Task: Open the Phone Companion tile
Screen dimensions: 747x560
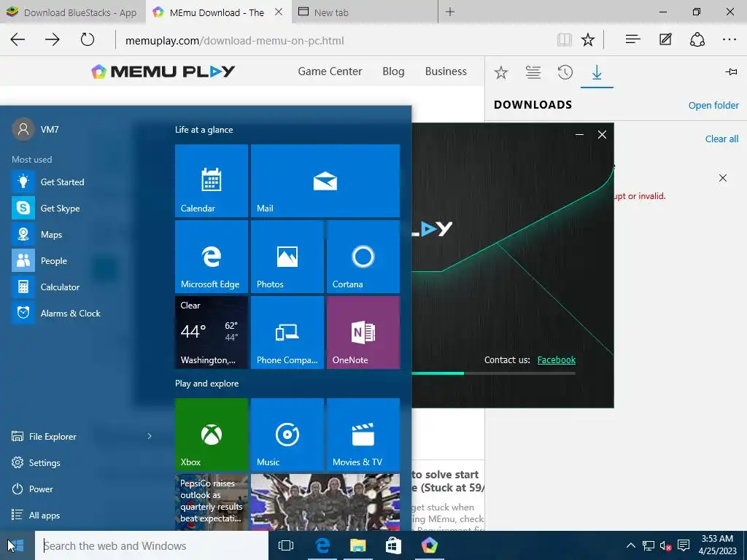Action: click(x=287, y=332)
